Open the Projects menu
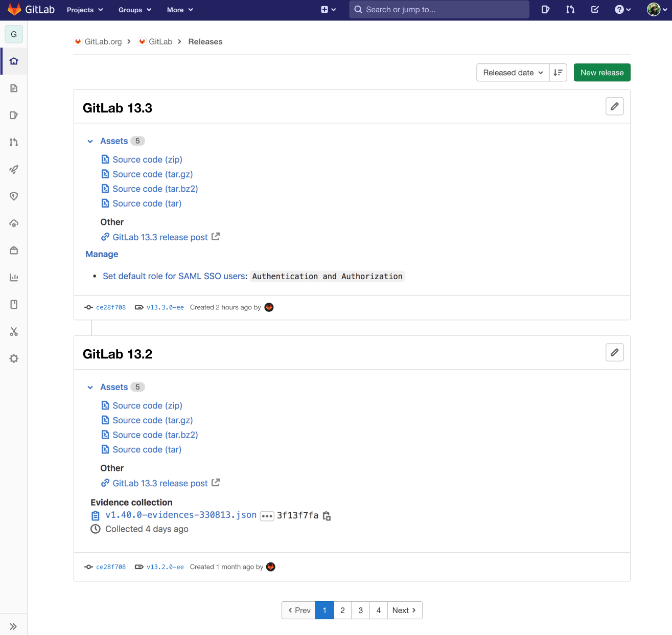The height and width of the screenshot is (635, 672). (x=84, y=10)
